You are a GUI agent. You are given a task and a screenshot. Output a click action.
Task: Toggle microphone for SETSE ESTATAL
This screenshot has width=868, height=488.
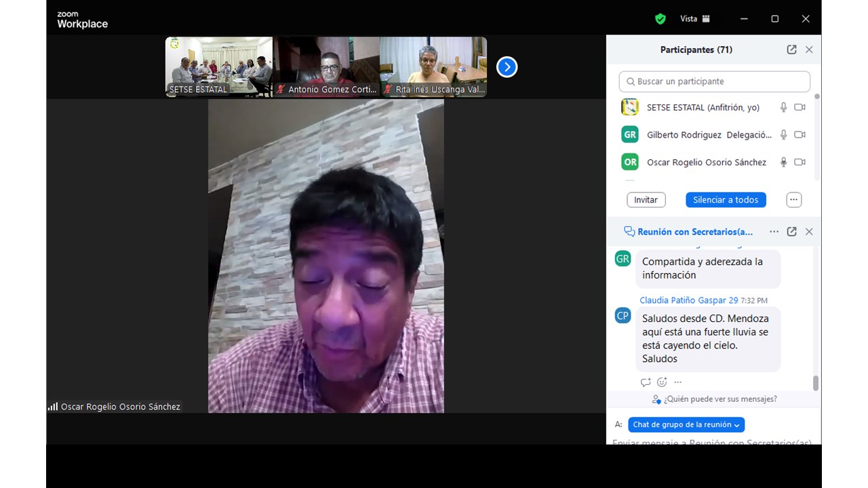783,107
